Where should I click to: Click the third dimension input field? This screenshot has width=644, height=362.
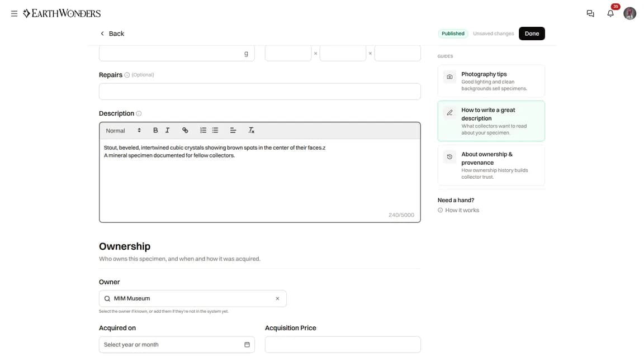(397, 54)
